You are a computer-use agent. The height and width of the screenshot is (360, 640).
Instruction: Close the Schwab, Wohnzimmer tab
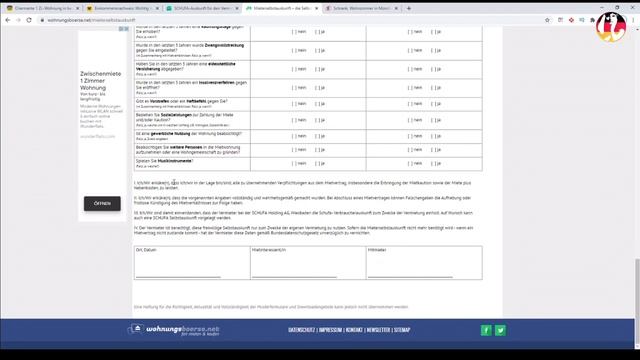[x=396, y=8]
